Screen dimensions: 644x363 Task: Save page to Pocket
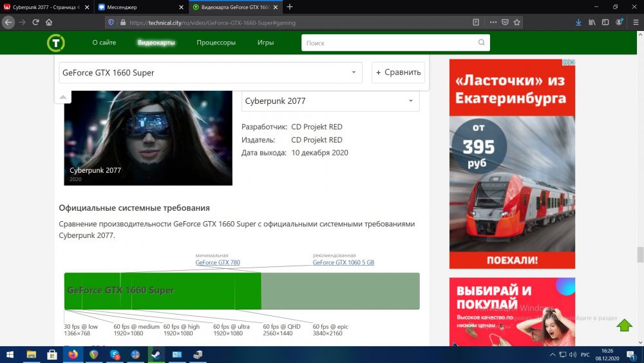[505, 22]
